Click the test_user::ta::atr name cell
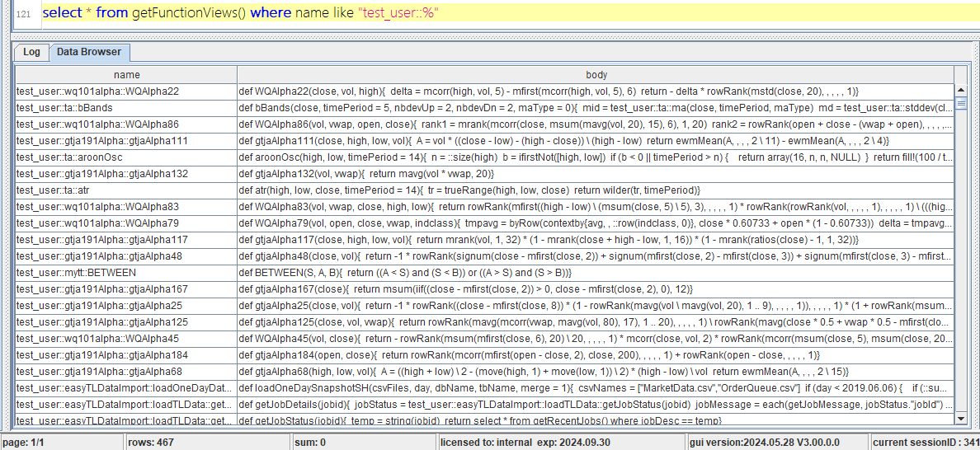 126,190
